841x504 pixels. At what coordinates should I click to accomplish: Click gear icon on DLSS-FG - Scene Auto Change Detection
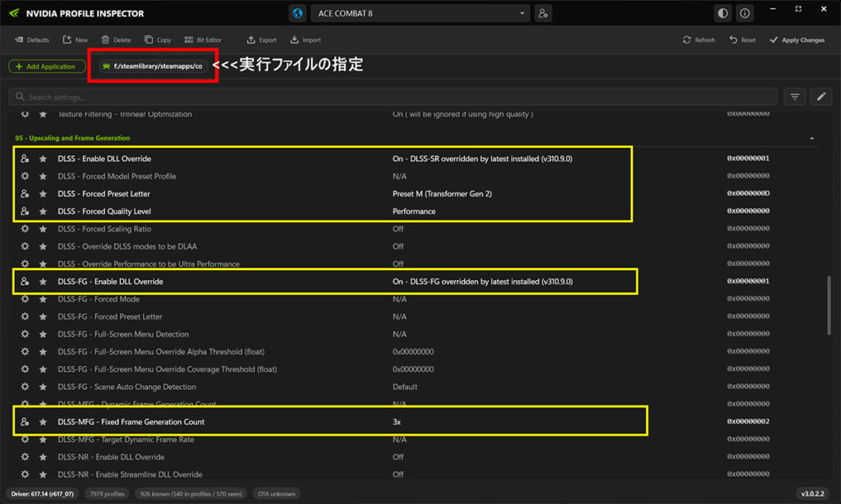(x=25, y=387)
